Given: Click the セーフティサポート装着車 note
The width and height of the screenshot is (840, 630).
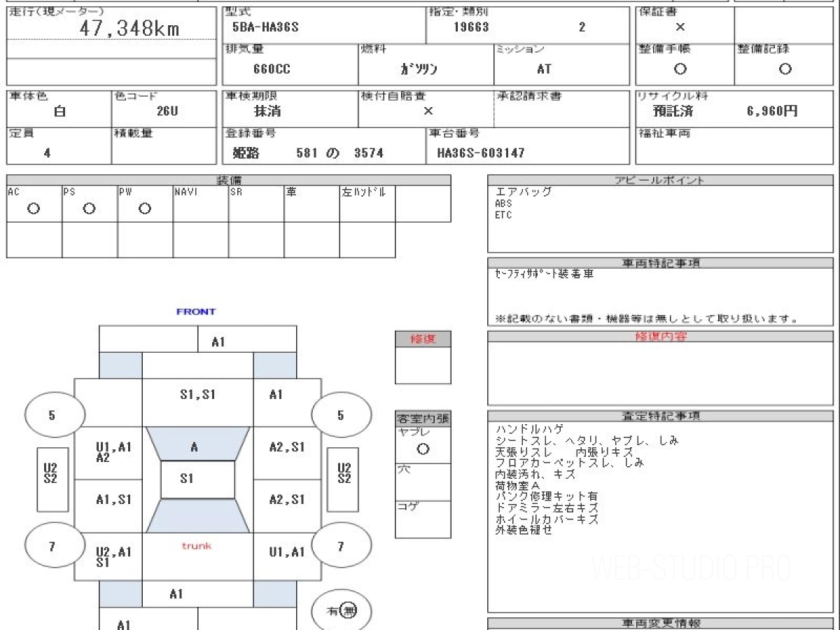Looking at the screenshot, I should [x=544, y=274].
